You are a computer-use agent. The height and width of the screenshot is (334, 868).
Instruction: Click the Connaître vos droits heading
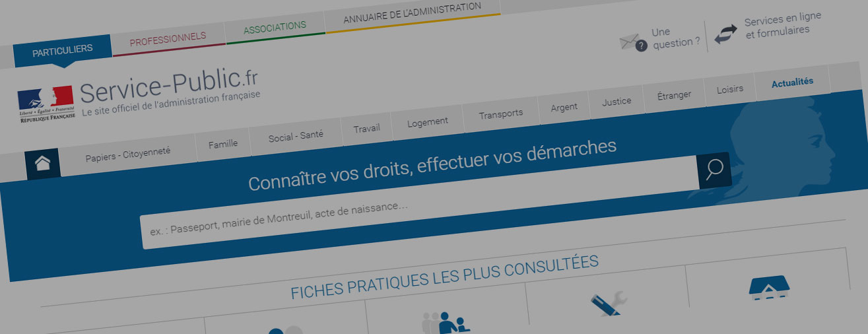(432, 165)
